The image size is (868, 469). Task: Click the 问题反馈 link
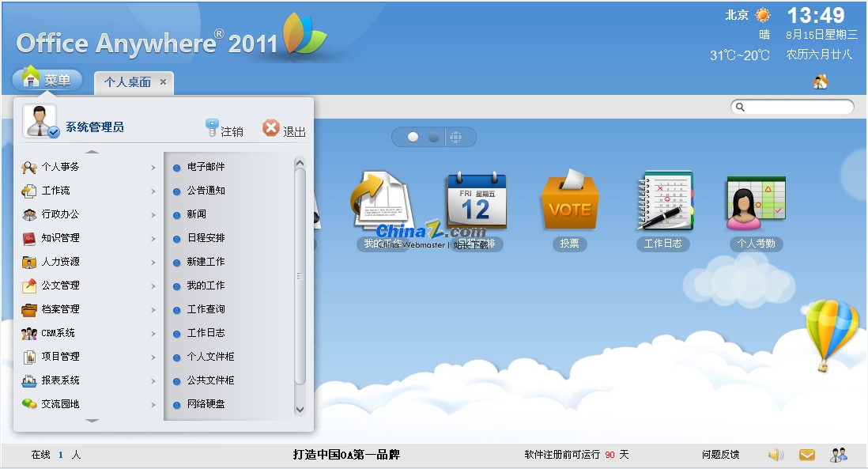(720, 455)
